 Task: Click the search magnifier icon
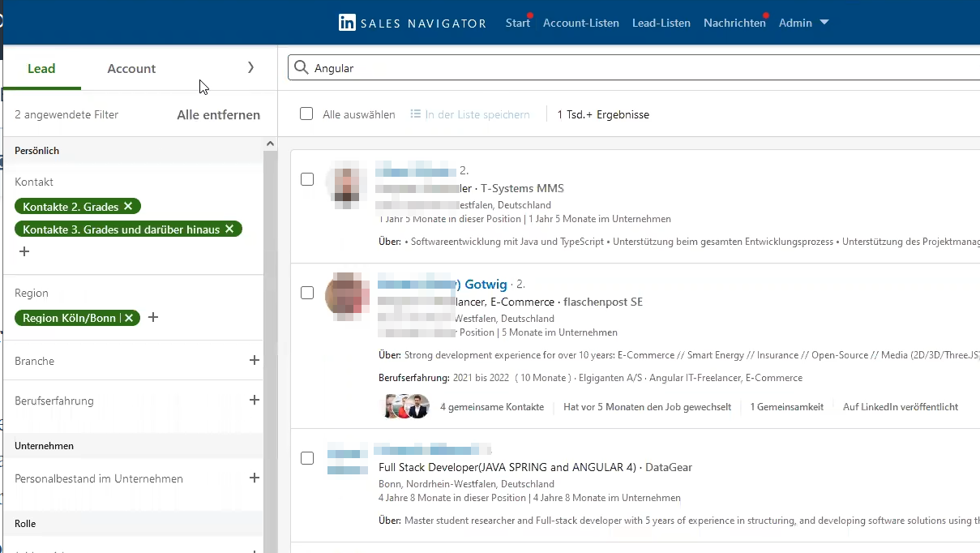point(301,68)
